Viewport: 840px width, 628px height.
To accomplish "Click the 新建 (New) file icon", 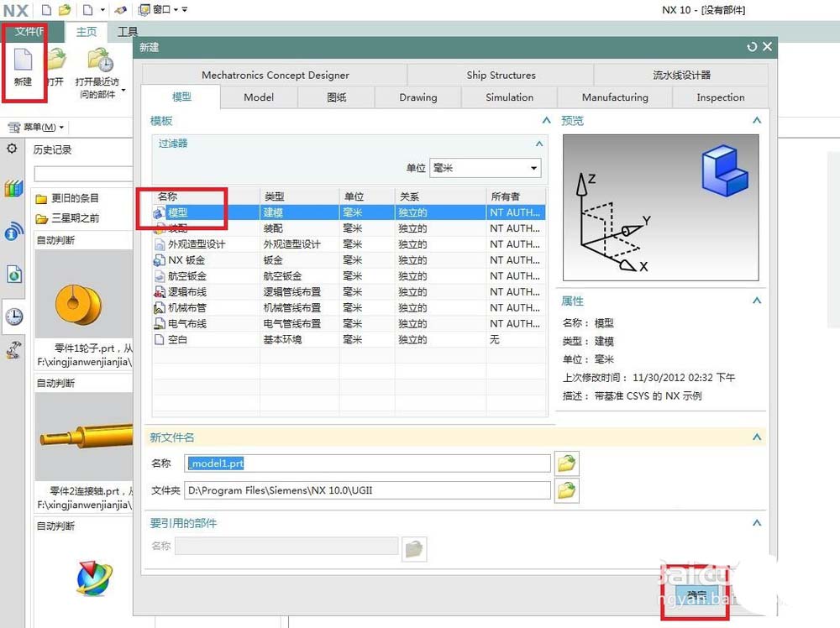I will (23, 60).
